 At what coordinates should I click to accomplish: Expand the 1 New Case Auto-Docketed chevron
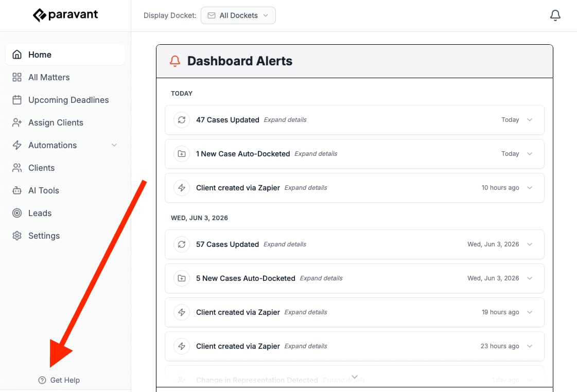tap(530, 154)
